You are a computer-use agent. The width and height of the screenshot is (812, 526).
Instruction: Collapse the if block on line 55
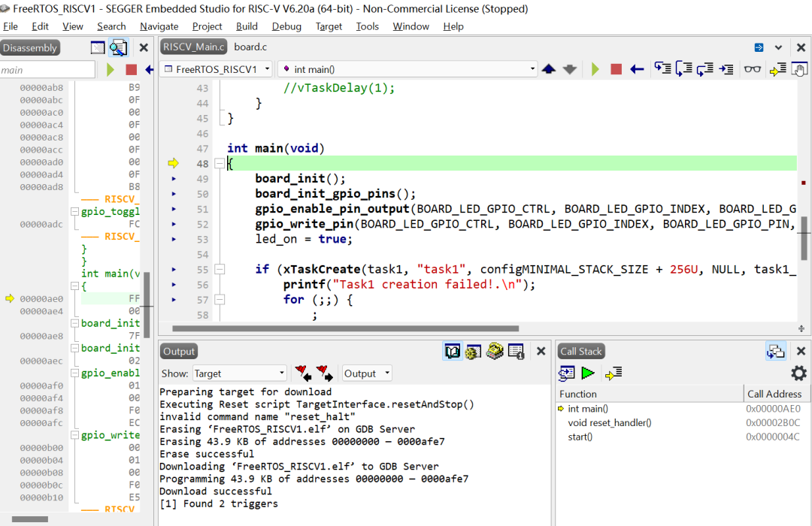(x=220, y=269)
